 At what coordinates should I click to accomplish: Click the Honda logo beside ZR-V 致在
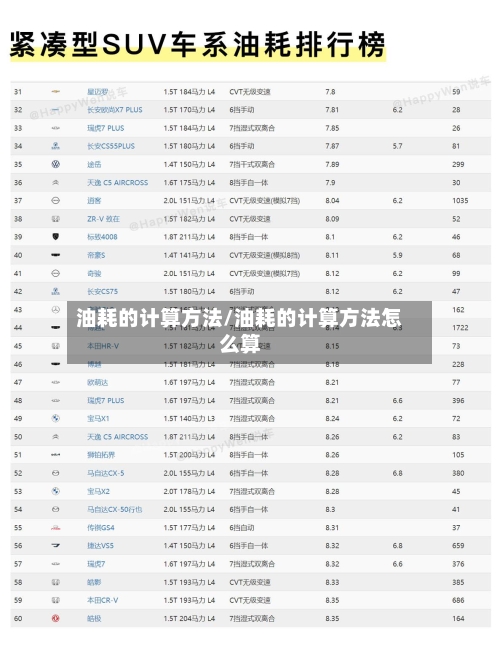click(56, 219)
